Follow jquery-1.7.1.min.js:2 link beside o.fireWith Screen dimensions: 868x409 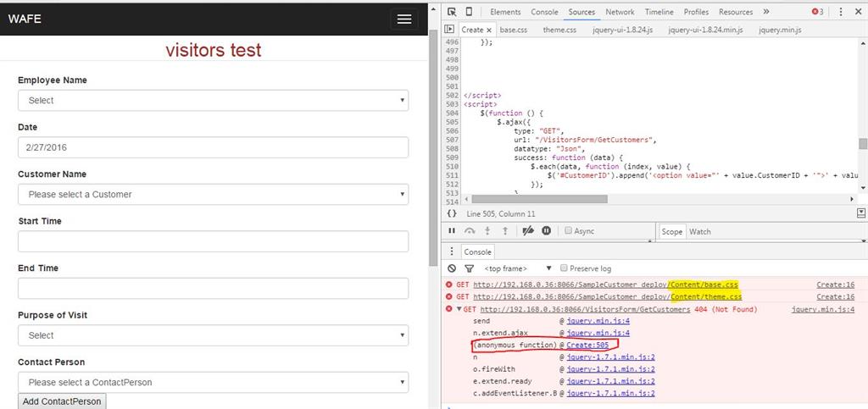point(610,369)
